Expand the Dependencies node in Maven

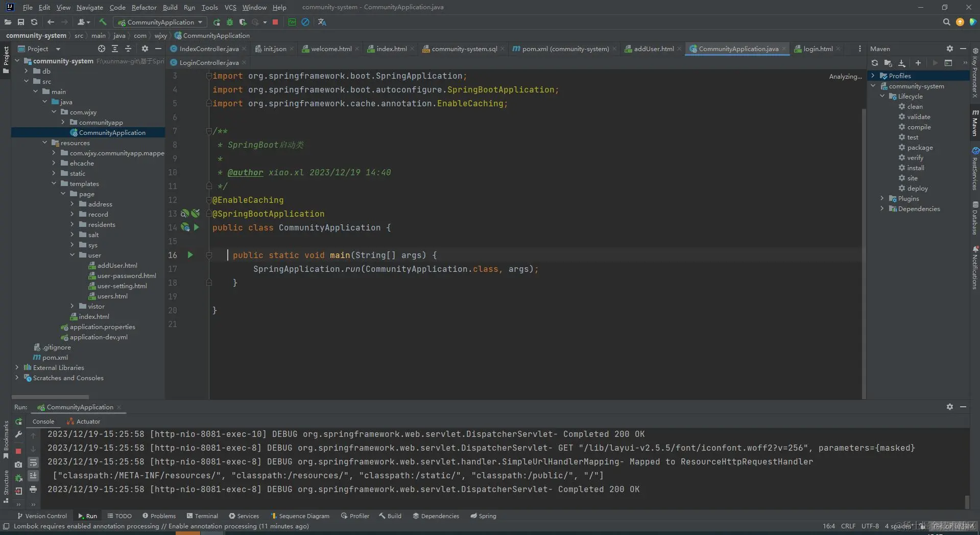click(882, 208)
